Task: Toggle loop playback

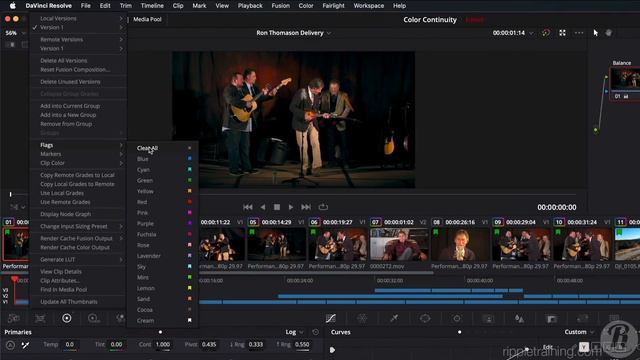Action: 323,207
